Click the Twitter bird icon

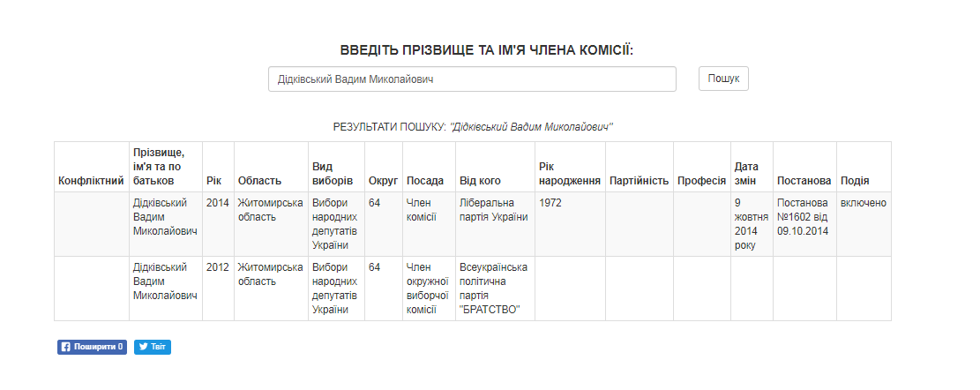143,347
